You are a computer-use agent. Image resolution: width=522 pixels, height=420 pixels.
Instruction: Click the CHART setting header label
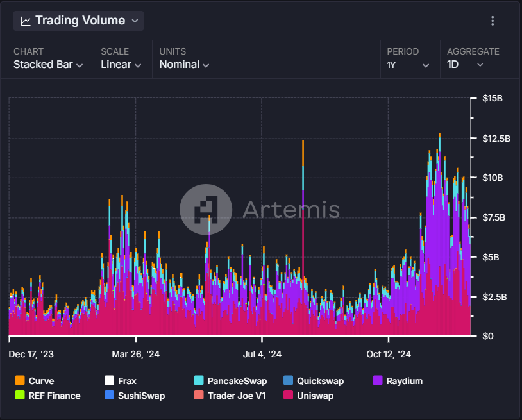[29, 51]
